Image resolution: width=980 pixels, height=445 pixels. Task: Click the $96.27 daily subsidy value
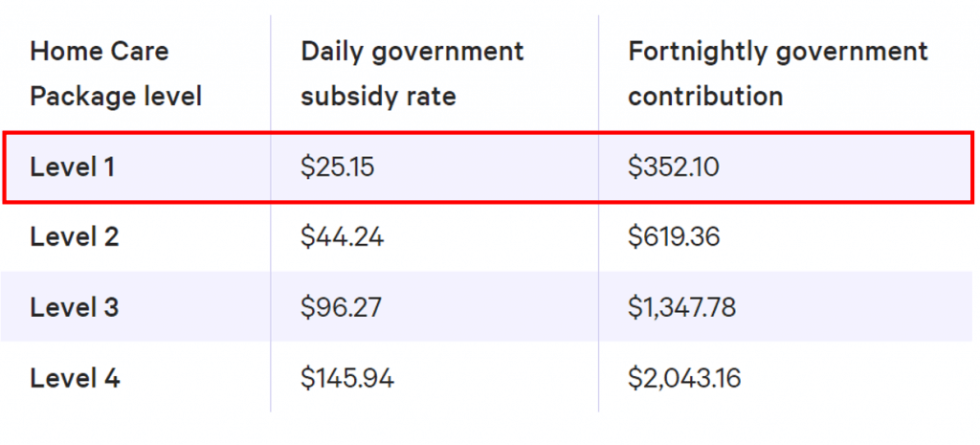click(x=341, y=308)
